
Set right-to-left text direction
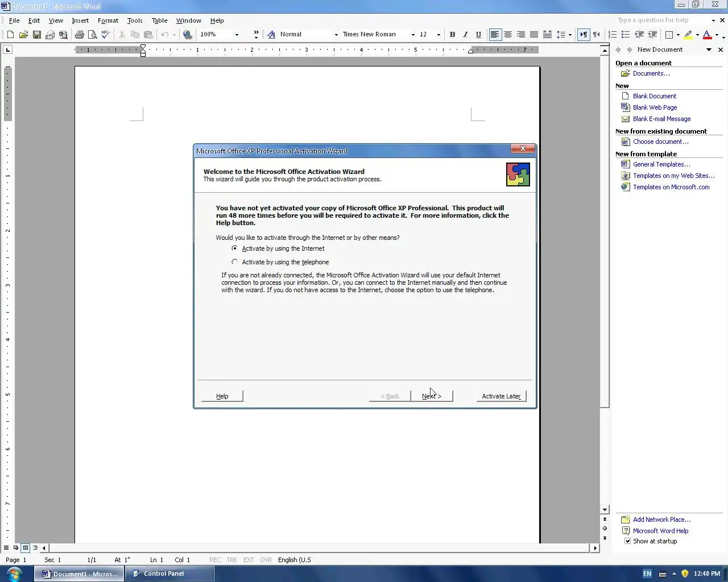[597, 35]
